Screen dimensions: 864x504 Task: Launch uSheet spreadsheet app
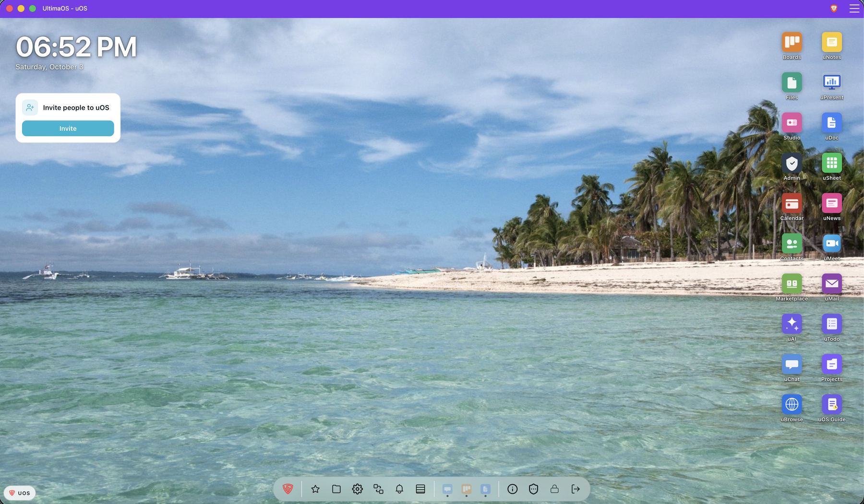[831, 163]
